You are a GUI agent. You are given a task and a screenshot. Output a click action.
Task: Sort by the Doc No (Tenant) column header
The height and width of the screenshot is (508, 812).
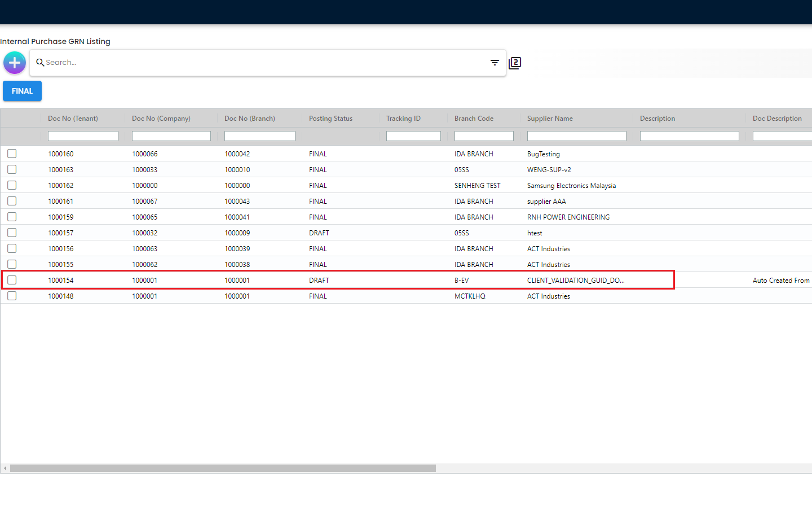[x=73, y=119]
